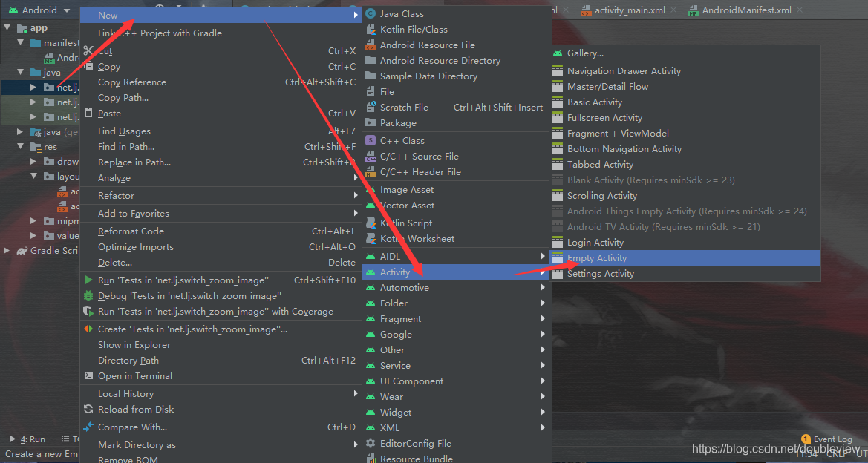Click the Event Log notification badge
The height and width of the screenshot is (463, 868).
pos(806,439)
